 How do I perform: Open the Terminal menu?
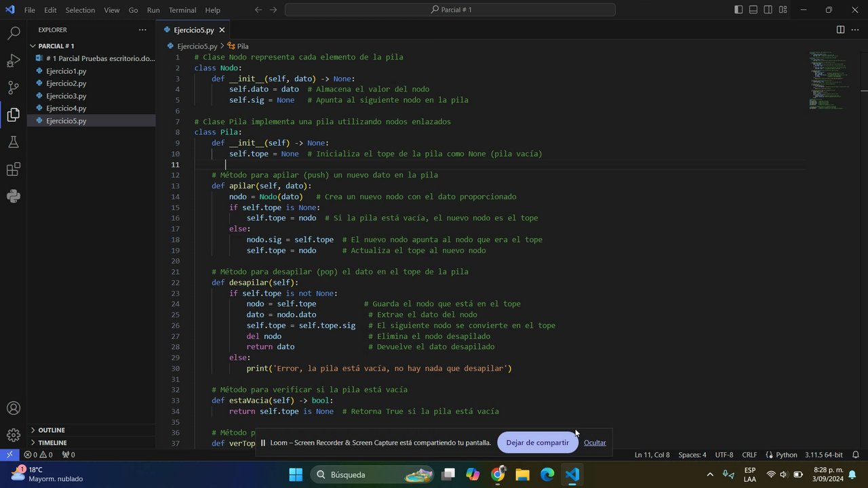tap(182, 10)
